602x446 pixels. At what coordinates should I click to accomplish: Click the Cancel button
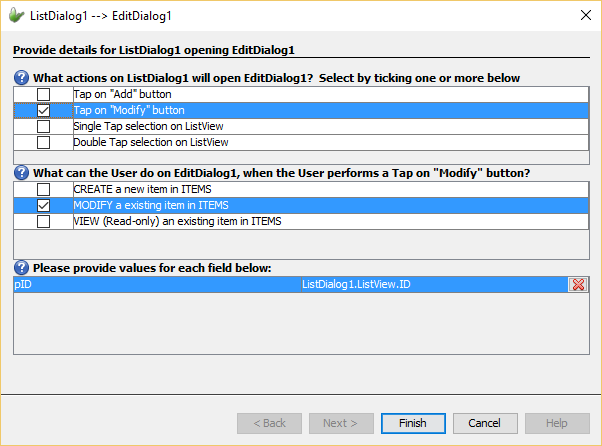[485, 423]
